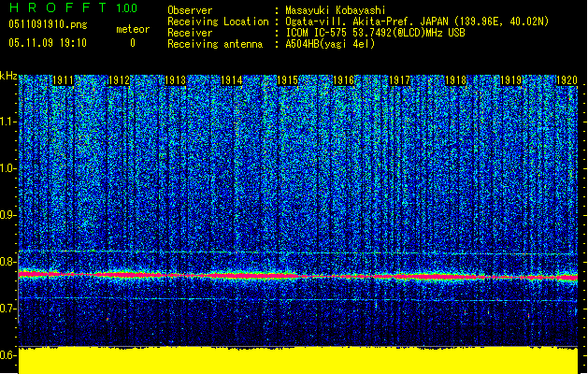The width and height of the screenshot is (588, 374).
Task: Click the kHz axis unit label
Action: click(x=8, y=76)
